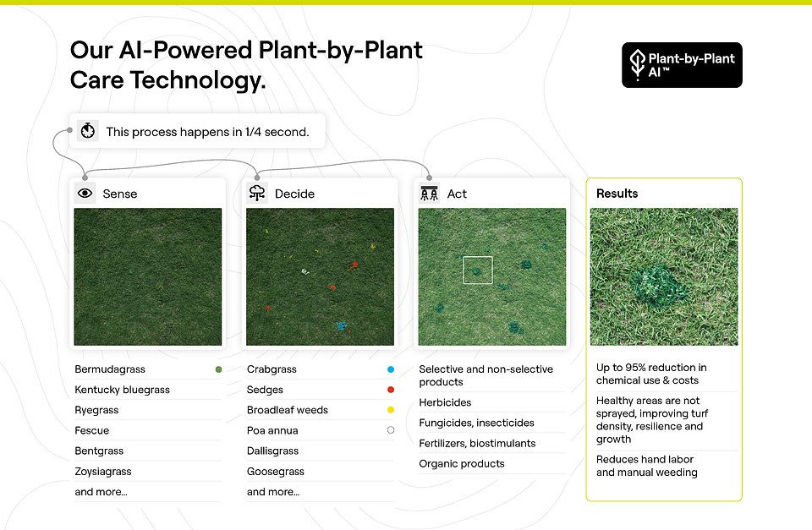
Task: Select the red swatch beside Sedges
Action: coord(391,389)
